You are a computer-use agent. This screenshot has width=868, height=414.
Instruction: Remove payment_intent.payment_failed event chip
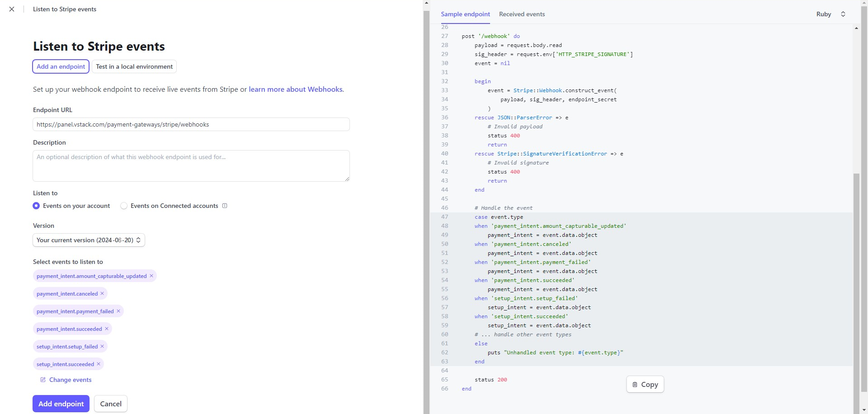coord(118,311)
